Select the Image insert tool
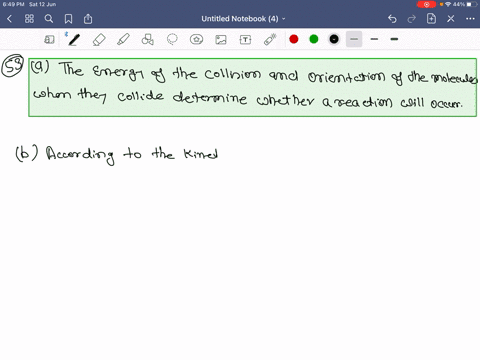Image resolution: width=480 pixels, height=360 pixels. pos(221,40)
